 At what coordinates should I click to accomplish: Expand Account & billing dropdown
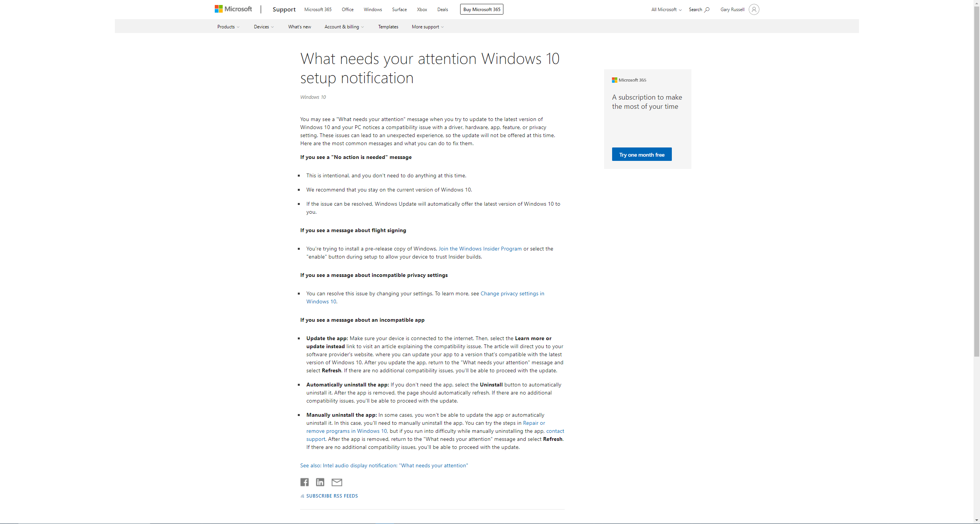pyautogui.click(x=344, y=27)
